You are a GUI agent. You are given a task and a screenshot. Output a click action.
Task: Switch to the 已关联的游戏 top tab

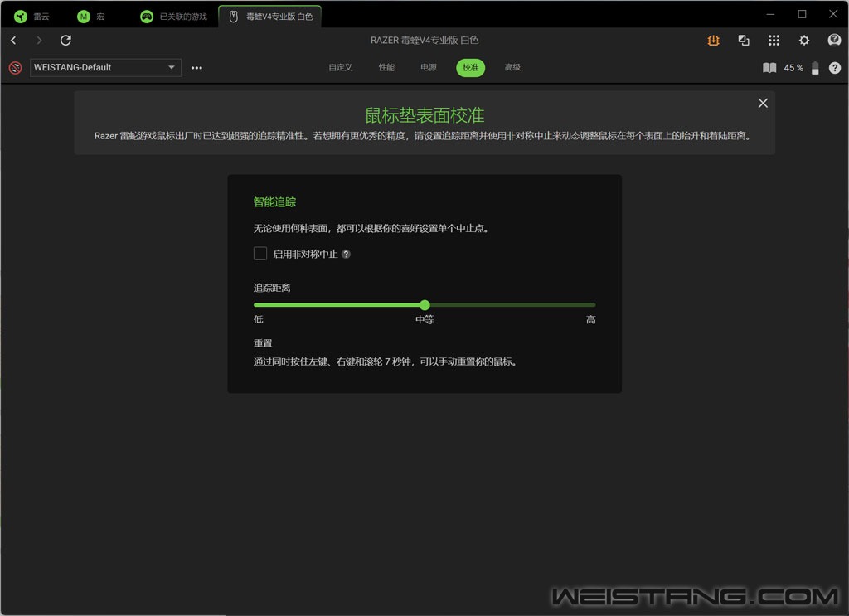click(x=175, y=17)
